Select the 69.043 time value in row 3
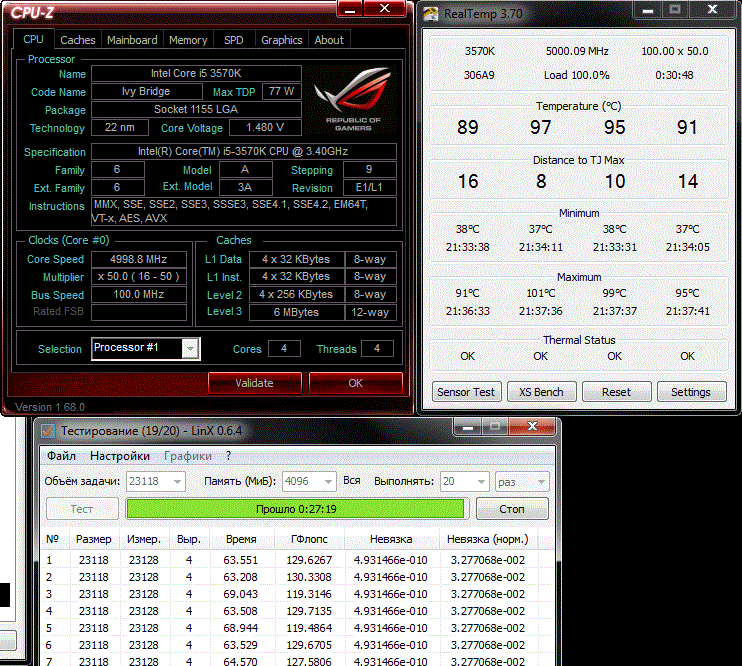Viewport: 742px width, 666px height. click(240, 594)
